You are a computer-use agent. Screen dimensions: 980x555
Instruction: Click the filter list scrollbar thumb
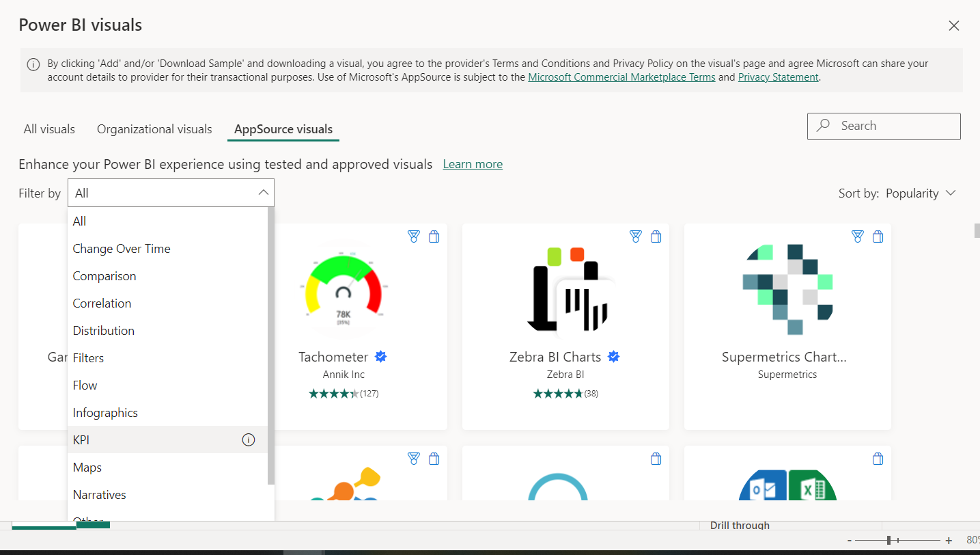pos(271,346)
